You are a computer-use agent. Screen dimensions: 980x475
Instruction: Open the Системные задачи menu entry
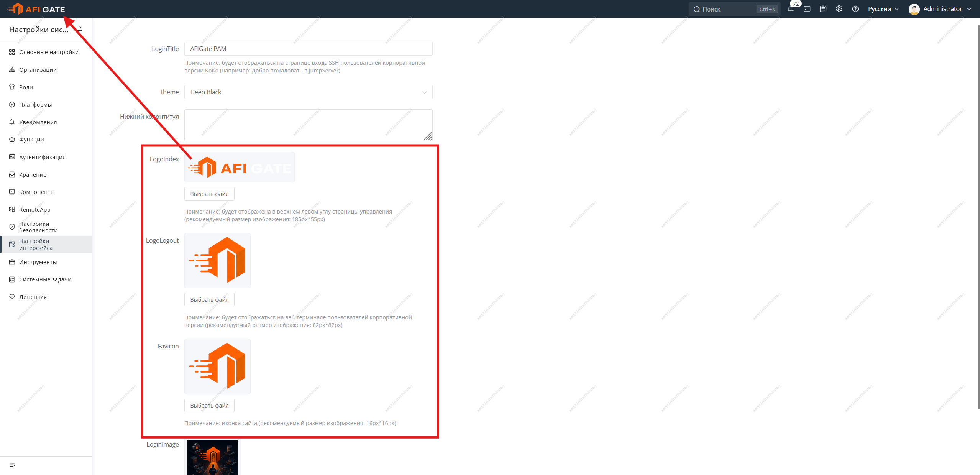46,279
